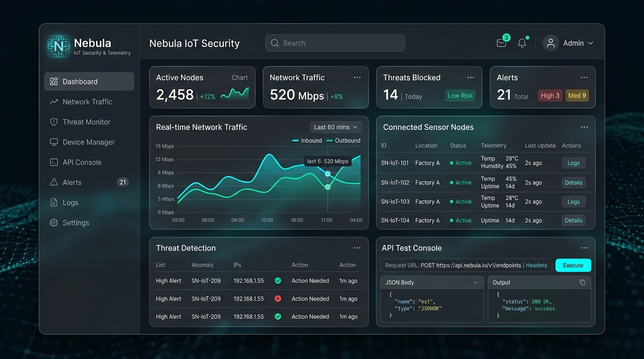
Task: Open the Headers link
Action: pos(536,266)
